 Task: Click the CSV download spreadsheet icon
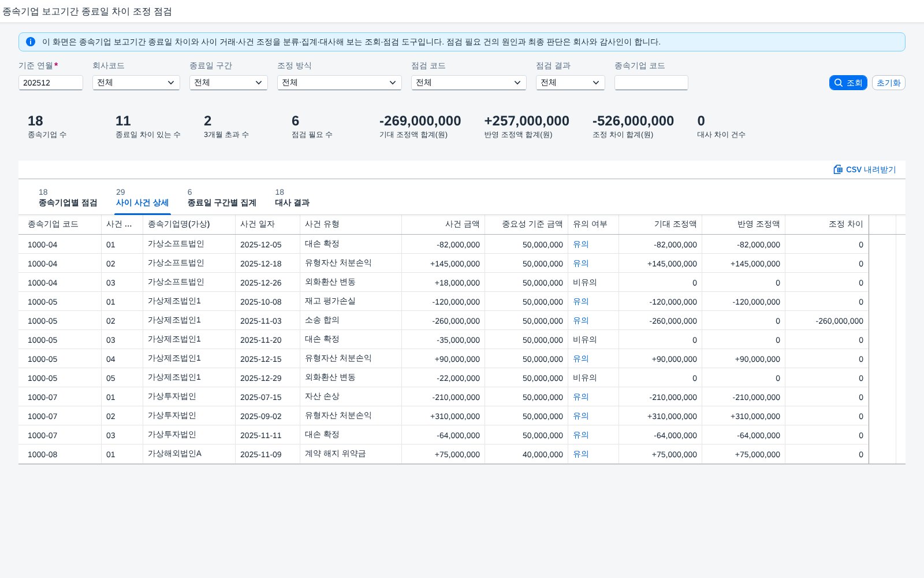pos(838,169)
